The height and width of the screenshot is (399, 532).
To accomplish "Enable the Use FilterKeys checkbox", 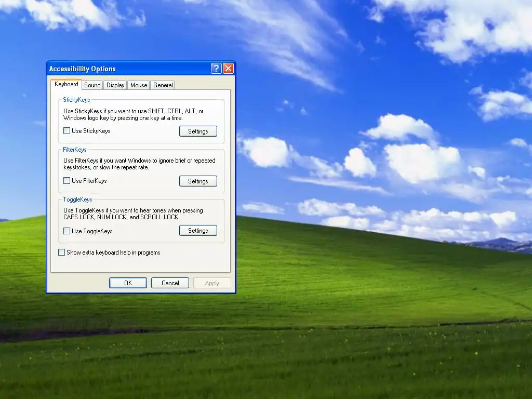I will [67, 180].
